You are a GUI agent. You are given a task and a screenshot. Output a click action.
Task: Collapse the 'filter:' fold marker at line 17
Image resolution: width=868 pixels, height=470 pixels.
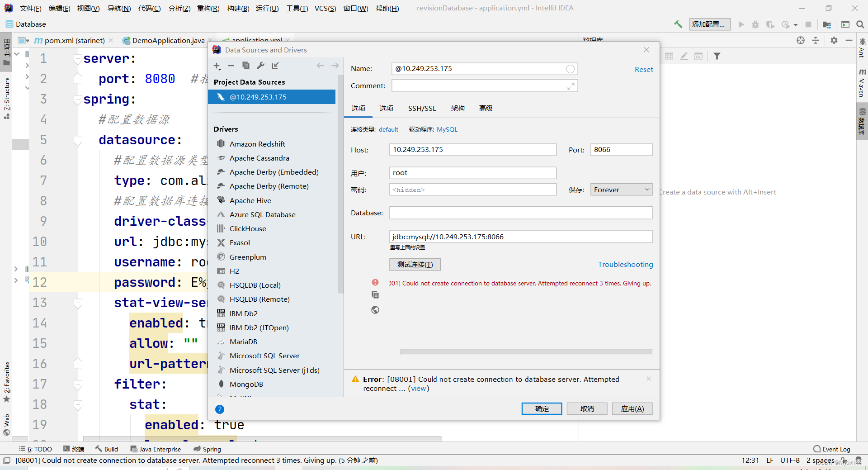[78, 385]
